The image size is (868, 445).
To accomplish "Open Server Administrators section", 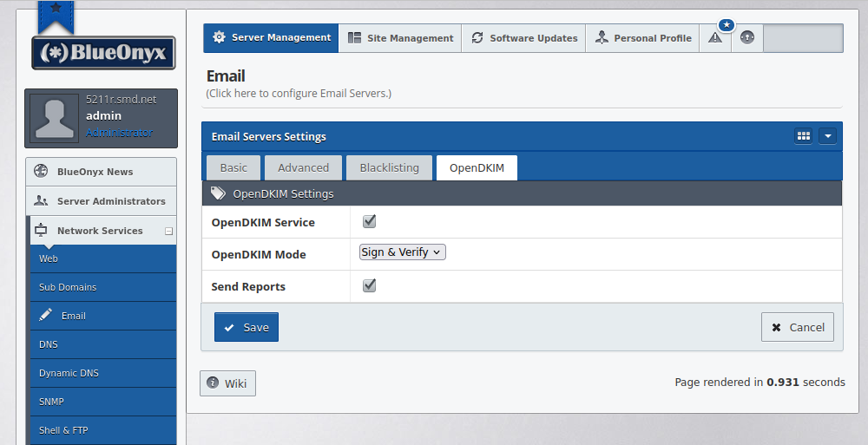I will point(101,201).
